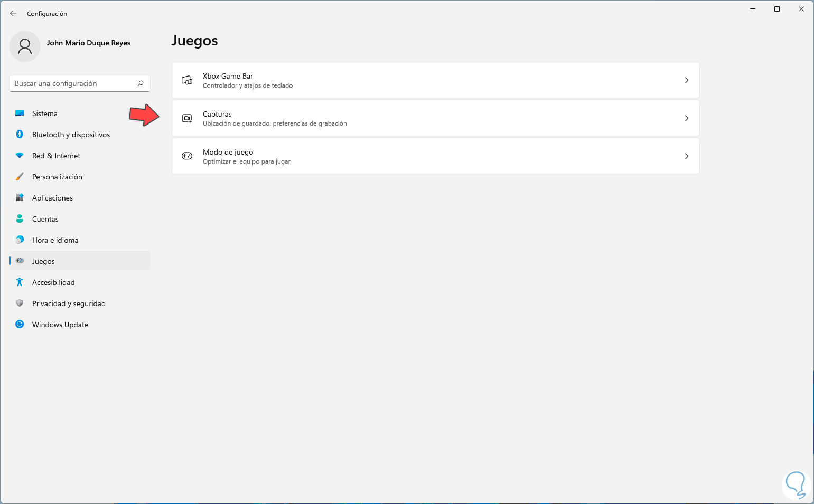Click the Sistema sidebar icon

click(20, 113)
